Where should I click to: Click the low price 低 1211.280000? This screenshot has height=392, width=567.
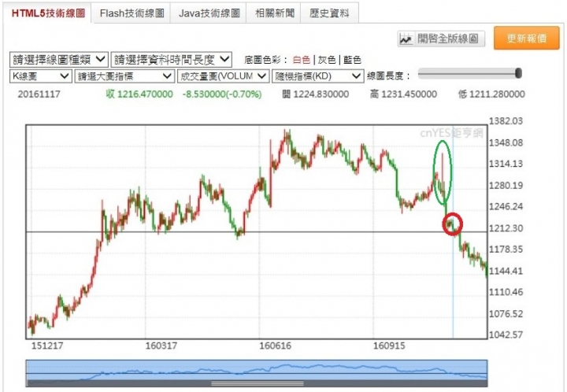(491, 94)
